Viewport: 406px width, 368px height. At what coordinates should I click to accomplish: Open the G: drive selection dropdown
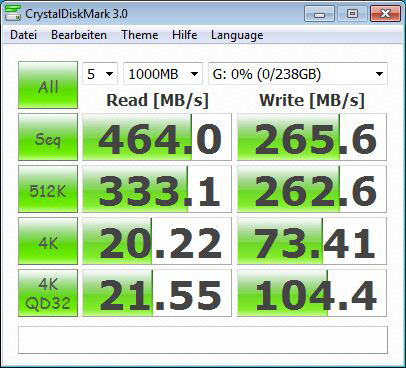[x=298, y=74]
